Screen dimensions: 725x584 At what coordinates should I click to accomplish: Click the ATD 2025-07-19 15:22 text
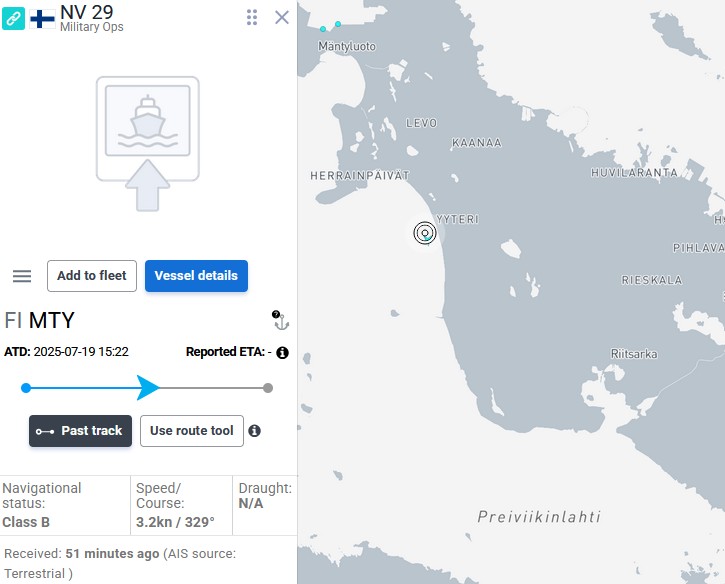point(66,352)
